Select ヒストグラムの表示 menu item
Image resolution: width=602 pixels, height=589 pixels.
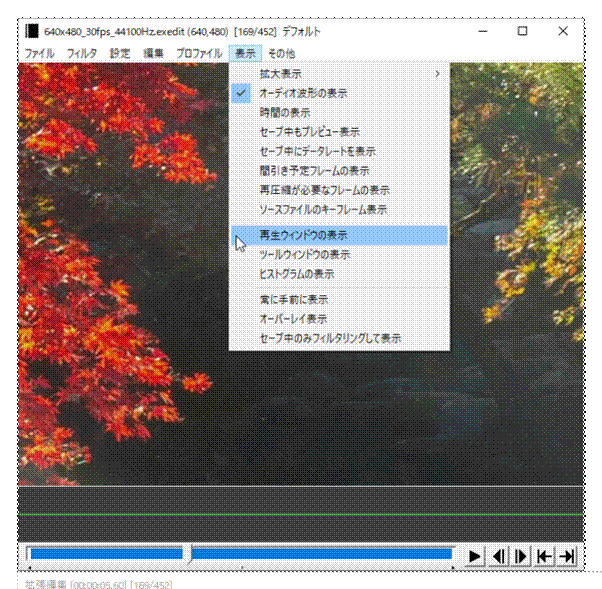(297, 274)
